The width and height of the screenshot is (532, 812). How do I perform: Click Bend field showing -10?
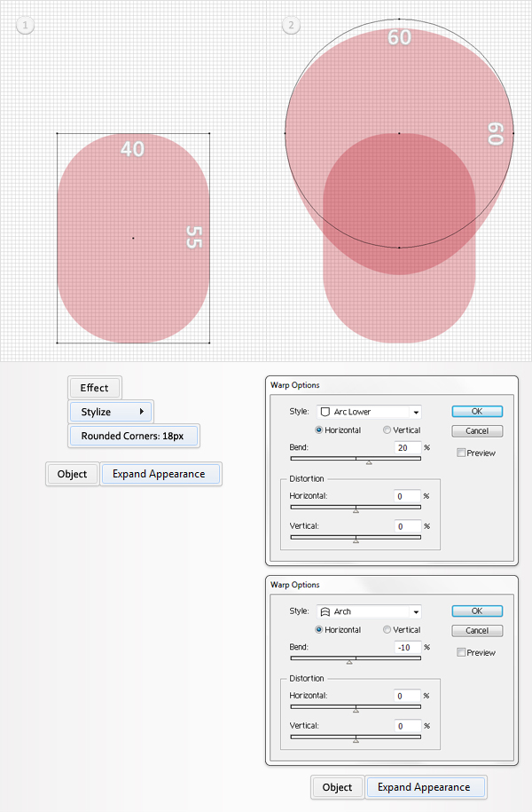(x=408, y=647)
